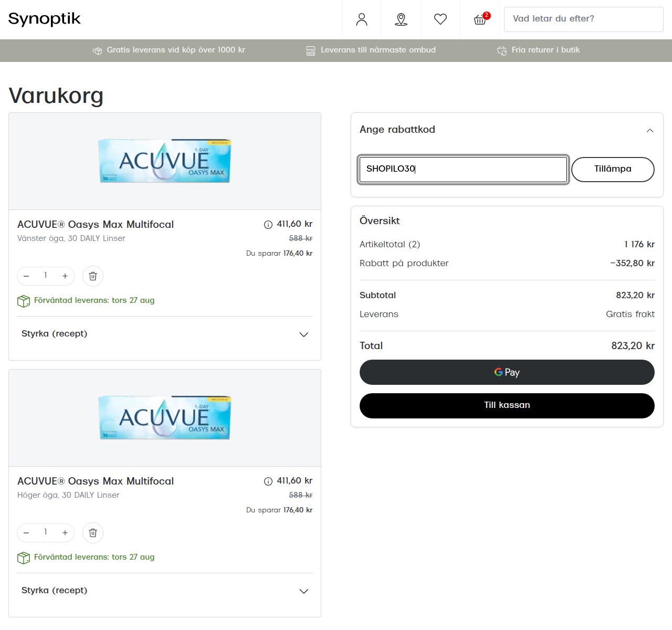Open product title above 'Höger öga, 30 DAILY Linser'

coord(96,481)
